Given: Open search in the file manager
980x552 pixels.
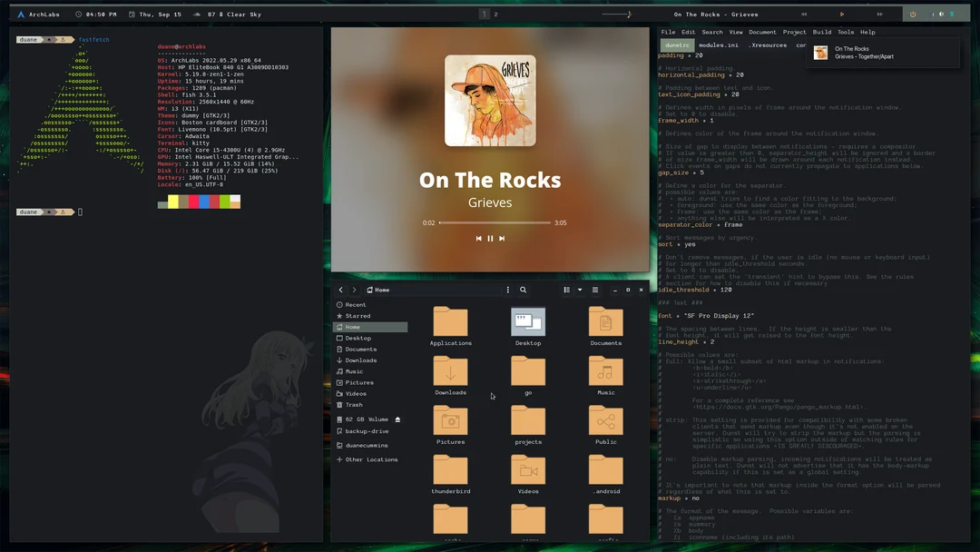Looking at the screenshot, I should [523, 290].
